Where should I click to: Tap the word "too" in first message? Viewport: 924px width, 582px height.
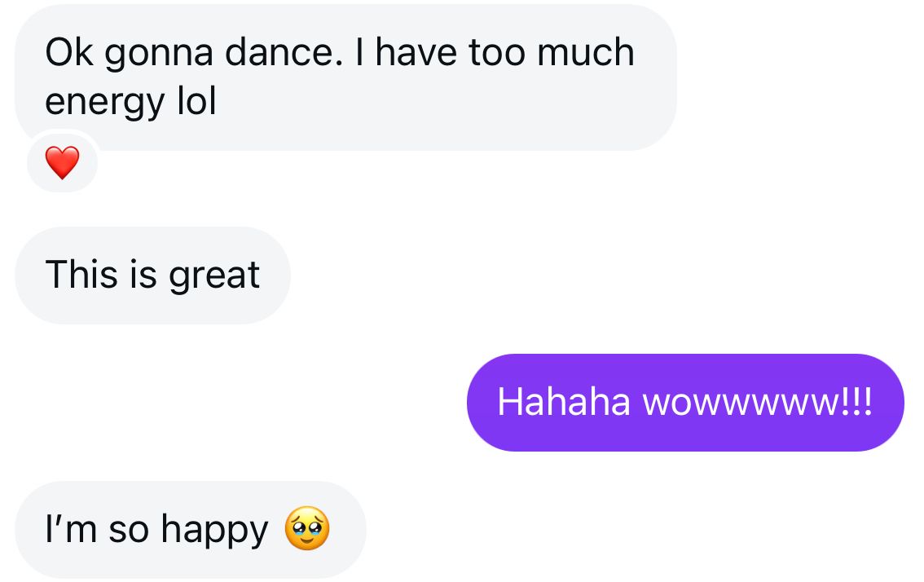(x=497, y=53)
